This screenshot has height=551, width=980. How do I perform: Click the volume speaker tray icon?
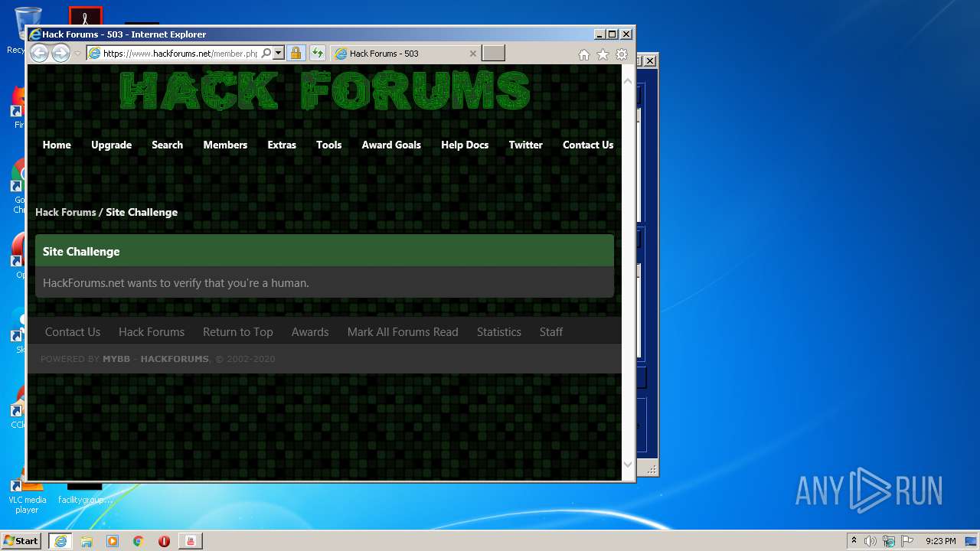point(870,541)
